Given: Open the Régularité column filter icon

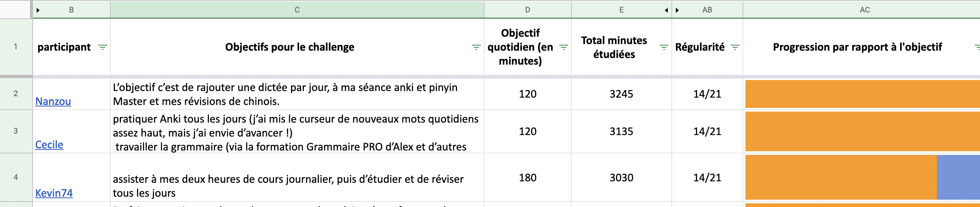Looking at the screenshot, I should (735, 47).
